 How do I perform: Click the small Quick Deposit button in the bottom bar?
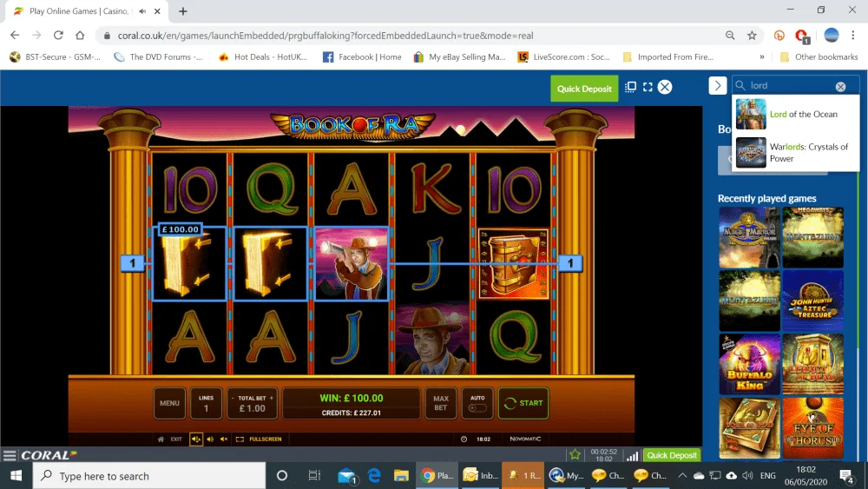pyautogui.click(x=672, y=455)
